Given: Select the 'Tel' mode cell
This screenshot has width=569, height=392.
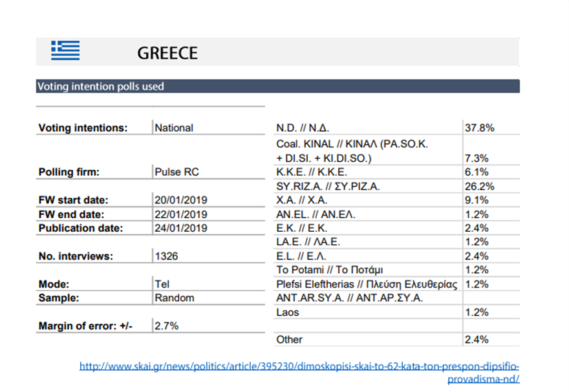Looking at the screenshot, I should point(162,284).
